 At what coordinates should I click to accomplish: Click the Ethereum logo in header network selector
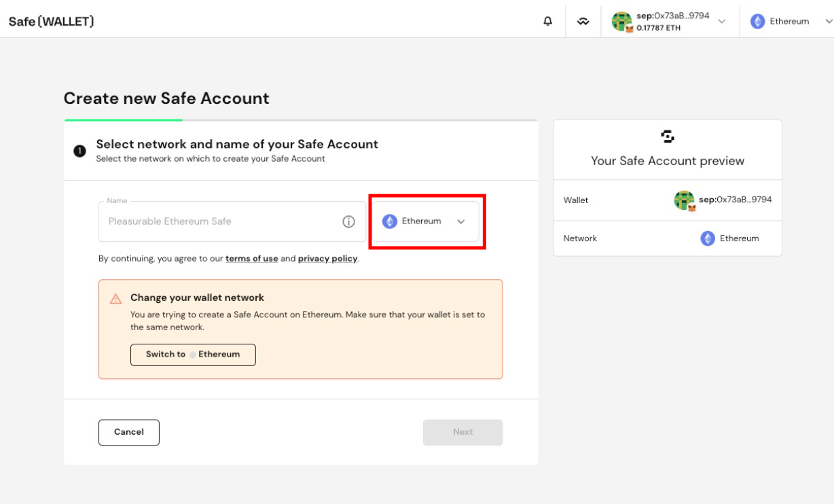(x=757, y=21)
